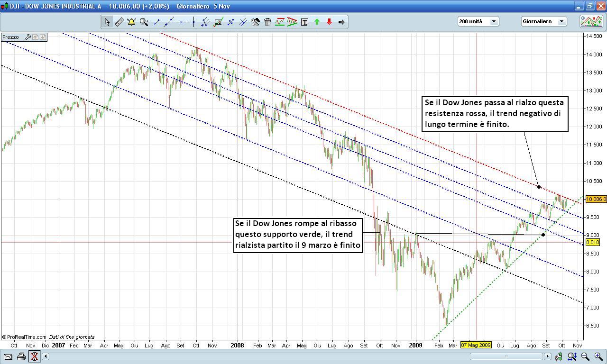Select the parallel channel lines tool
The image size is (607, 364).
(x=206, y=22)
